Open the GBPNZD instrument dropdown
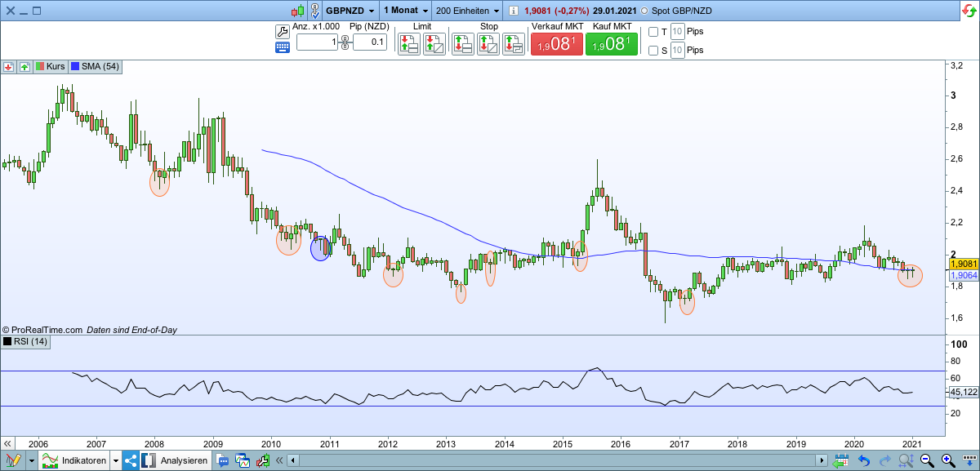980x471 pixels. (x=345, y=11)
